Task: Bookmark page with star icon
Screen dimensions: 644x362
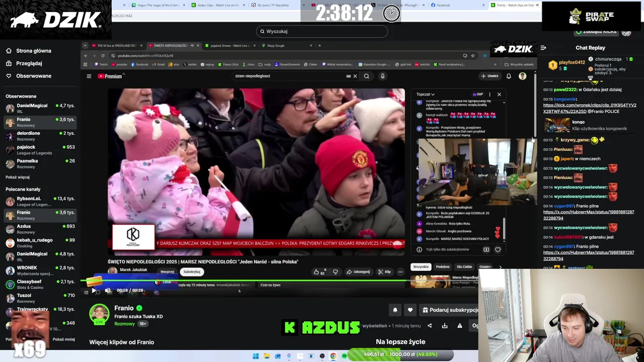Action: click(x=473, y=56)
